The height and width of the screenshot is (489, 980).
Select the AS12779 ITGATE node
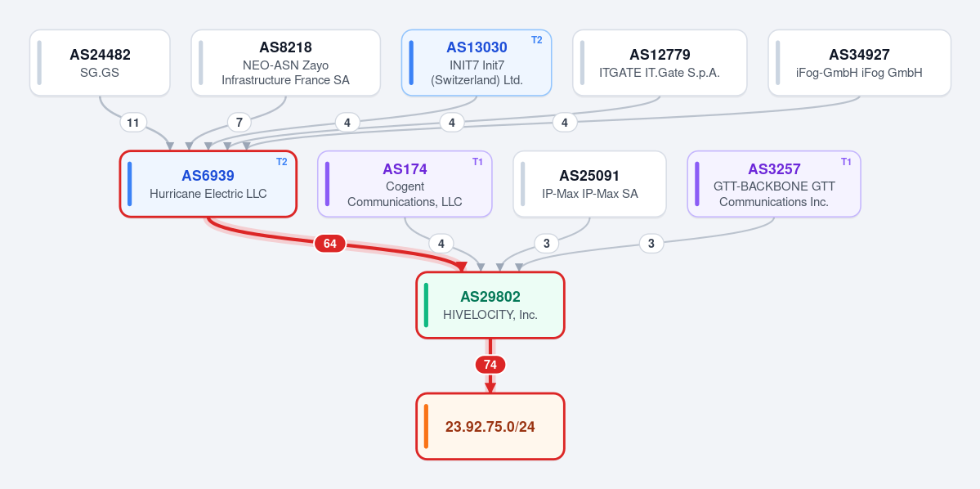(x=660, y=63)
